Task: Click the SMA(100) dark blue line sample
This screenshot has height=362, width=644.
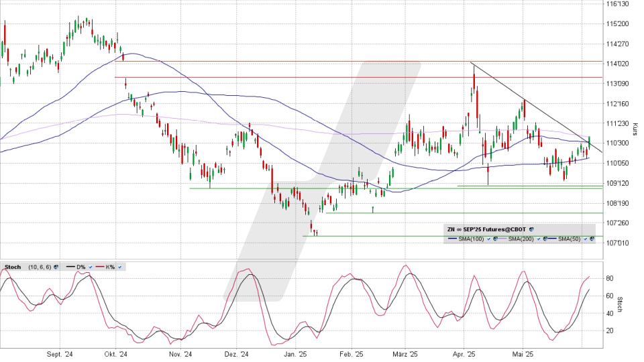Action: click(x=452, y=239)
